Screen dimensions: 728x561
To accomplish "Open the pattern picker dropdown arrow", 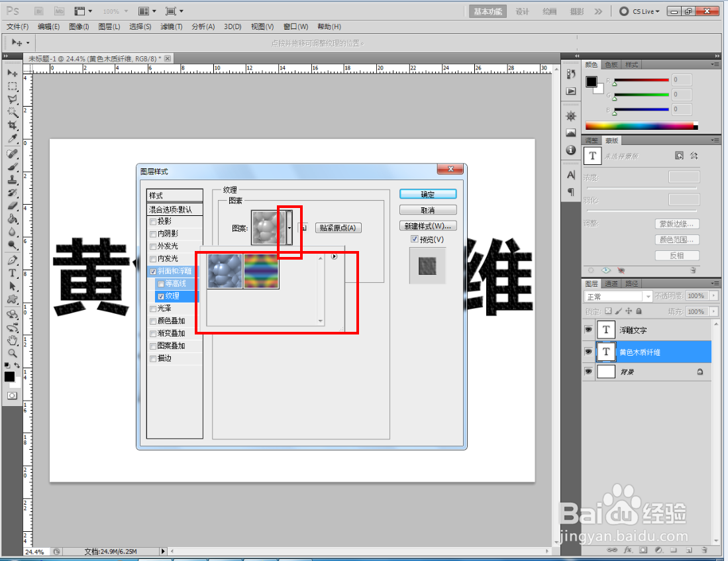I will point(289,228).
